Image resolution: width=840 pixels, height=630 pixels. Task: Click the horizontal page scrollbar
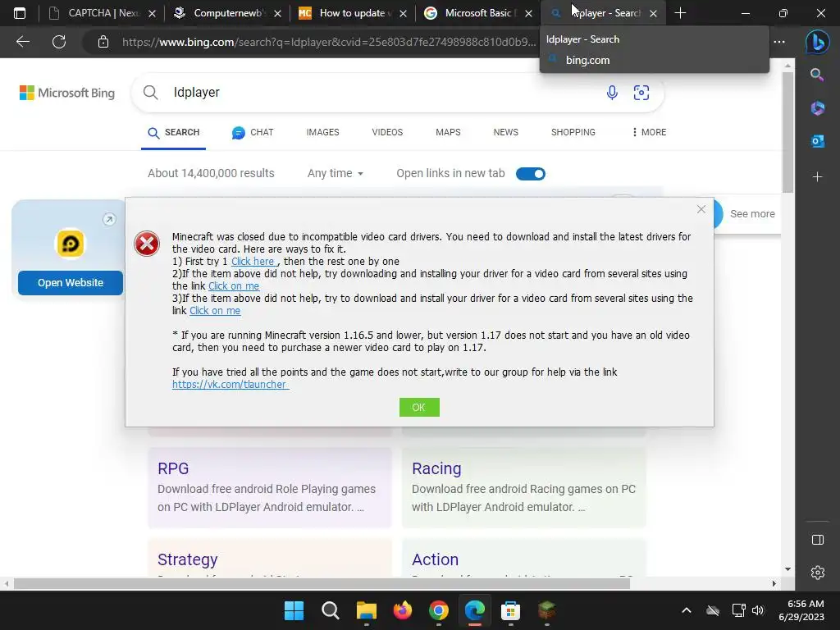pos(322,583)
